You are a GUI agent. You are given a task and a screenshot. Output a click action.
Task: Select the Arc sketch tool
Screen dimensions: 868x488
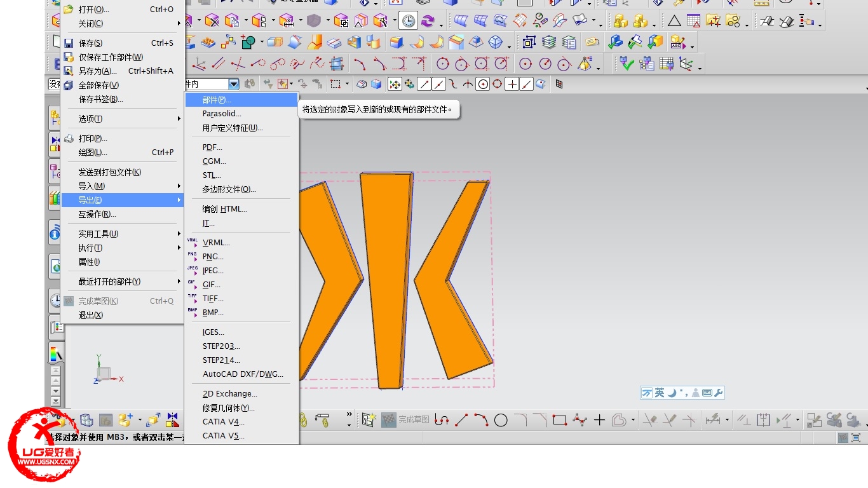(481, 419)
